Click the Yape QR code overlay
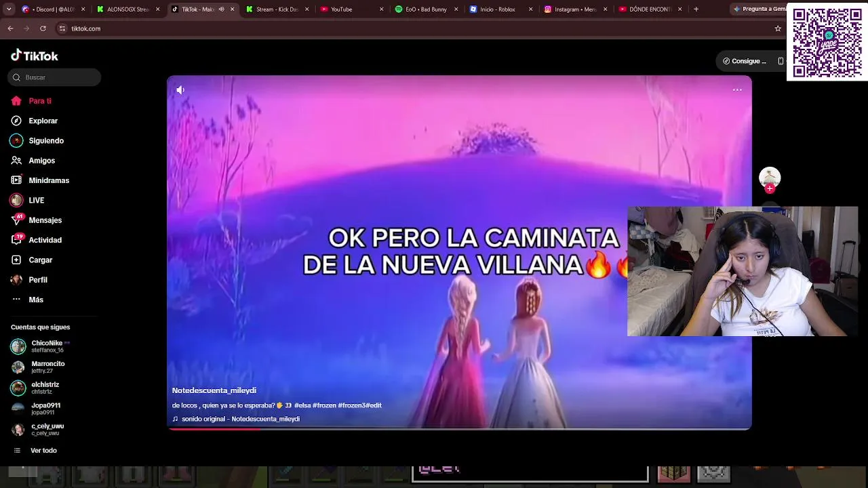 coord(827,42)
